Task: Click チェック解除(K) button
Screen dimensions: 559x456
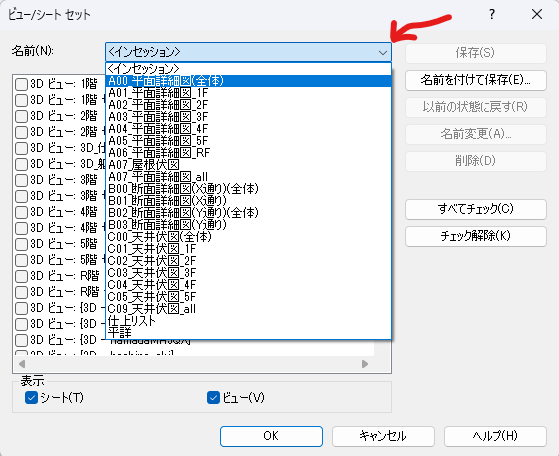Action: tap(476, 236)
